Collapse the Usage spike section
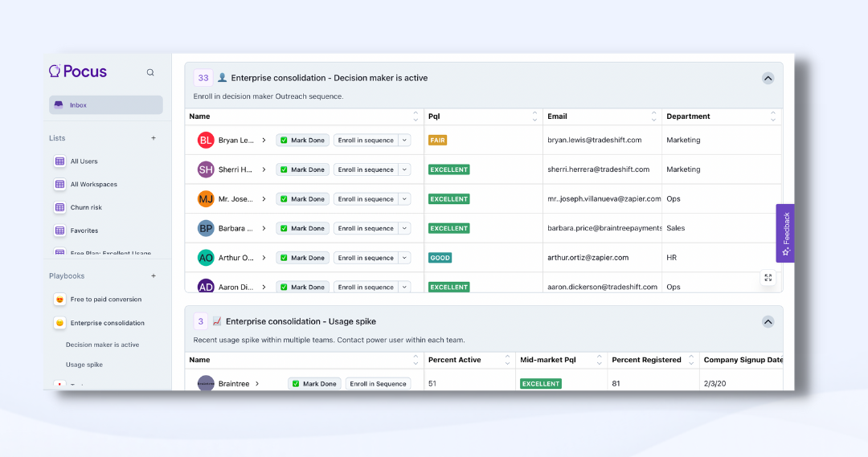The height and width of the screenshot is (457, 868). [768, 321]
